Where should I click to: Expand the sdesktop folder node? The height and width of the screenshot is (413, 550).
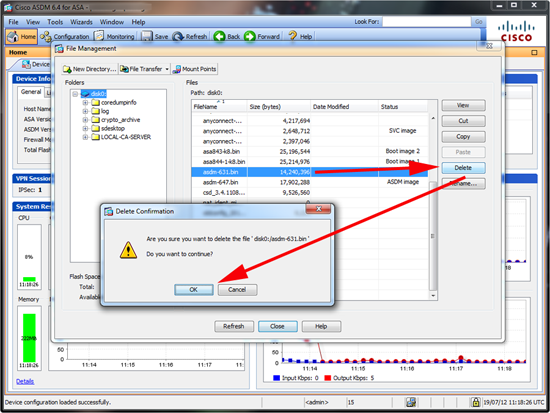85,128
